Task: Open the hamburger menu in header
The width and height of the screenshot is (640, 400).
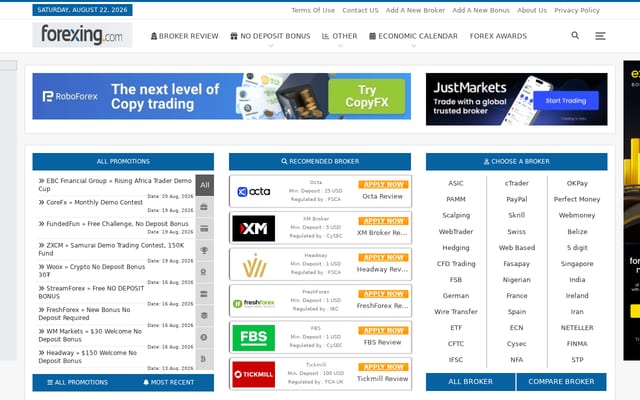Action: click(x=600, y=36)
